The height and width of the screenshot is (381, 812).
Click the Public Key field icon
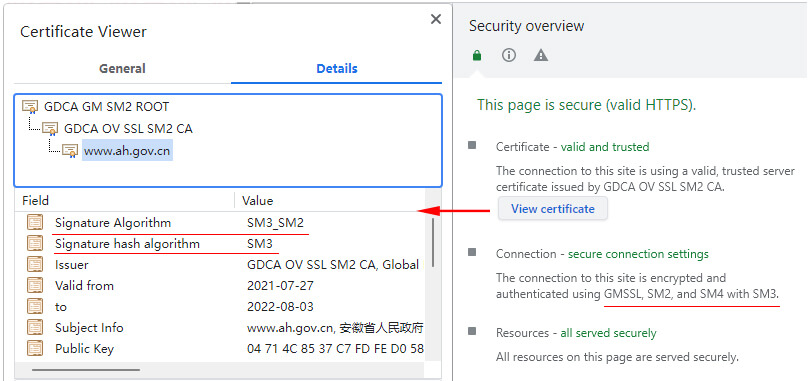coord(35,349)
